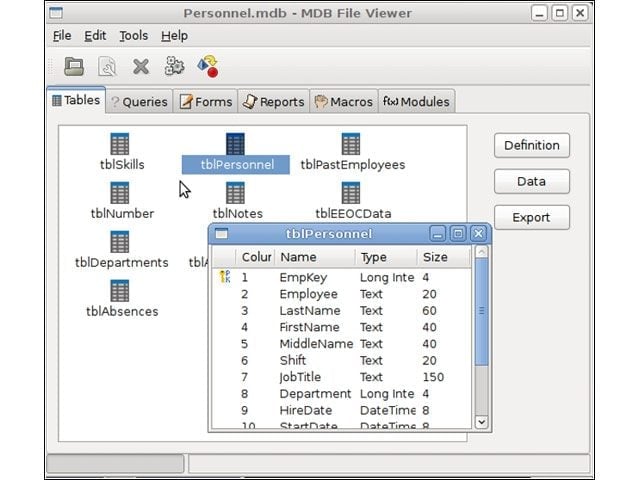Screen dimensions: 640x480
Task: Minimize the tblPersonnel definition window
Action: pyautogui.click(x=437, y=234)
